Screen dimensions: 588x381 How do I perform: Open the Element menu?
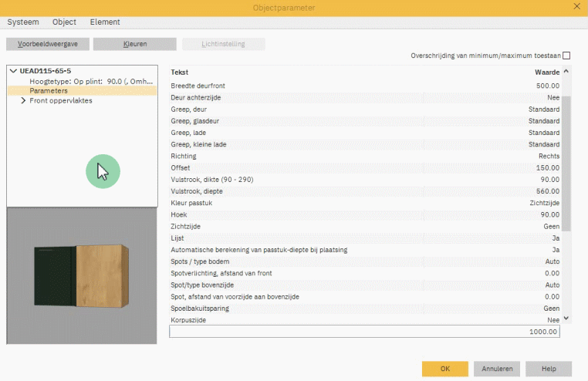105,22
